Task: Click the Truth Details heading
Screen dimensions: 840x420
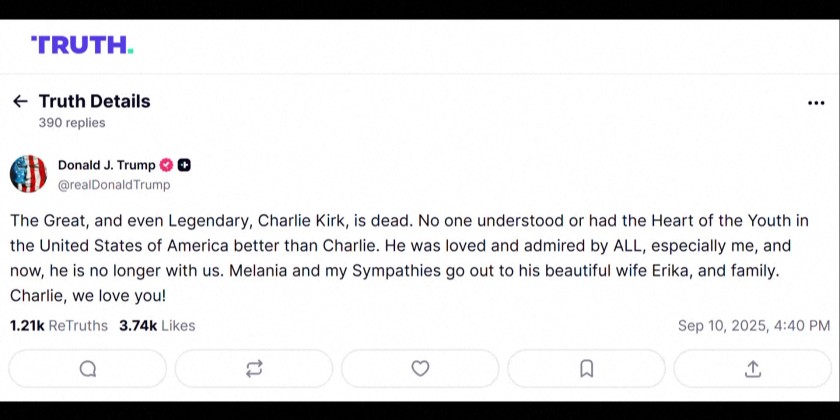Action: tap(94, 101)
